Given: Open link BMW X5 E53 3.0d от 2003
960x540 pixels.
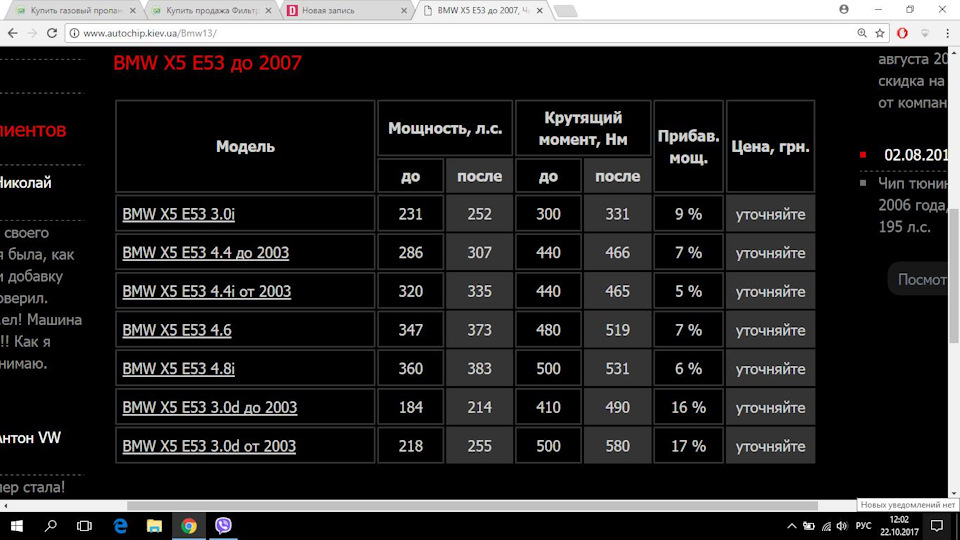Looking at the screenshot, I should click(x=209, y=446).
